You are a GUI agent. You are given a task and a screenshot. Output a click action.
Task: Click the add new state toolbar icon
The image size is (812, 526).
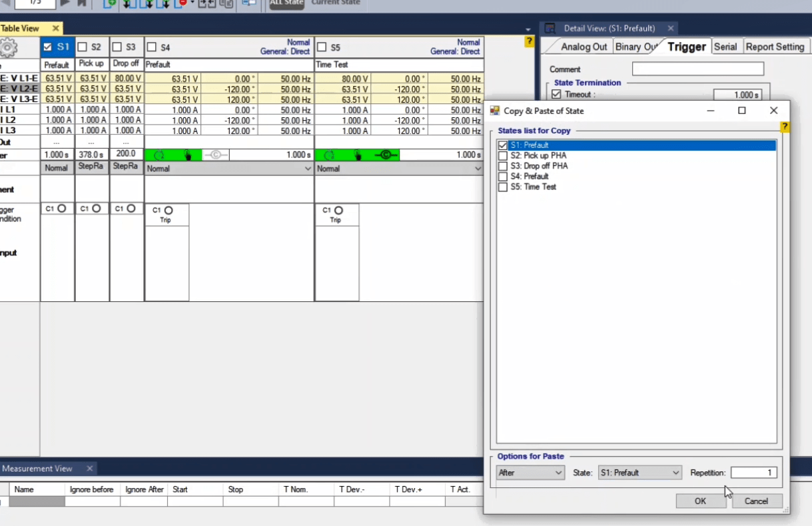point(110,3)
